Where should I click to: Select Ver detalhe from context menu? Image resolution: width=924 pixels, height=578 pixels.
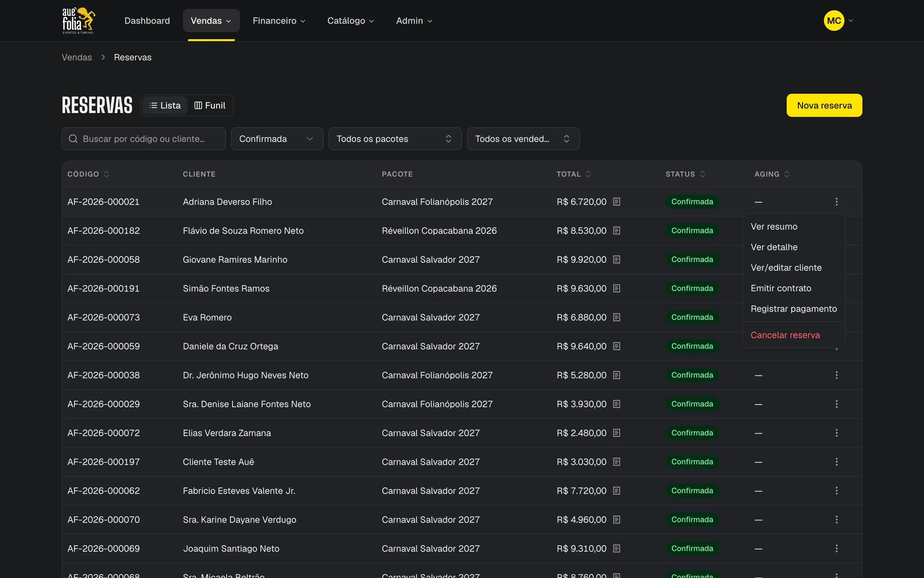[x=793, y=247]
